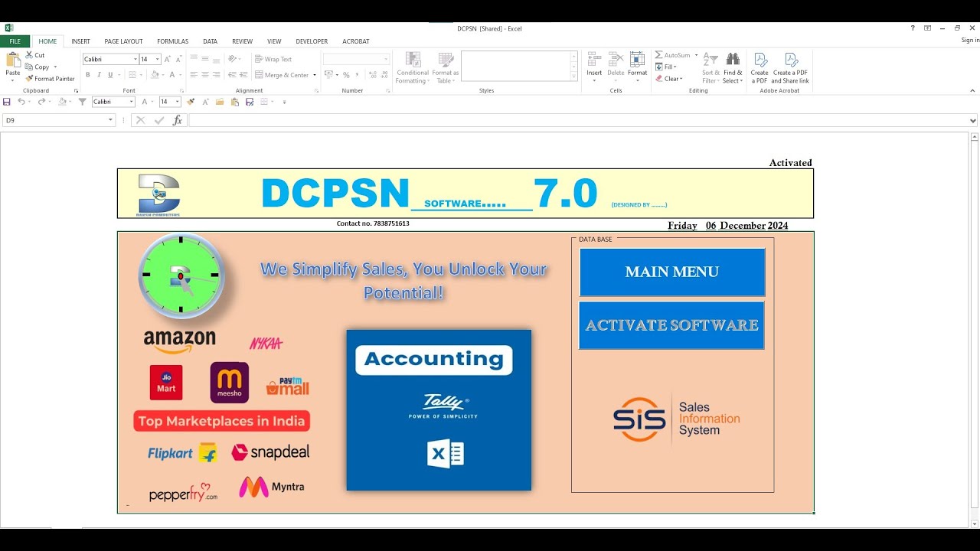Screen dimensions: 980x551
Task: Open Alignment settings dialog launcher
Action: click(316, 90)
